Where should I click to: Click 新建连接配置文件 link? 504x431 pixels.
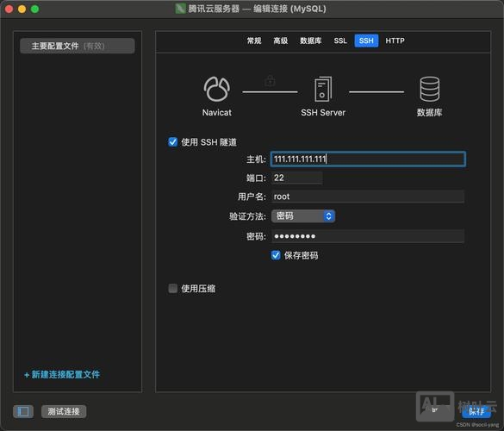(62, 374)
